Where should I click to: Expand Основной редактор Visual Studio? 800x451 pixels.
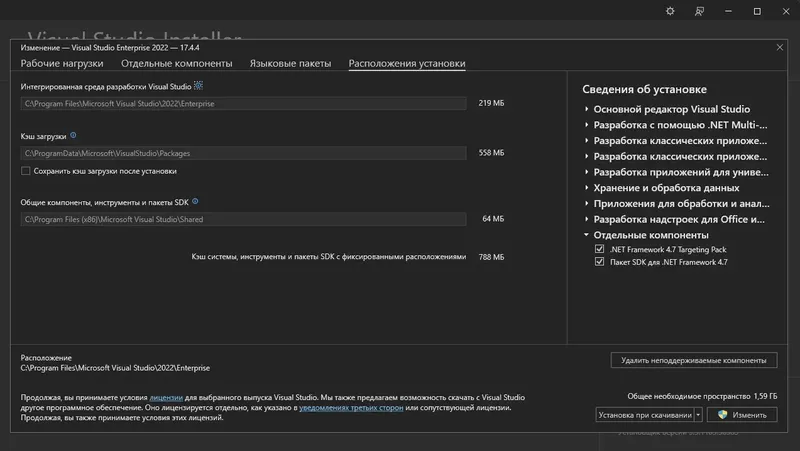586,109
